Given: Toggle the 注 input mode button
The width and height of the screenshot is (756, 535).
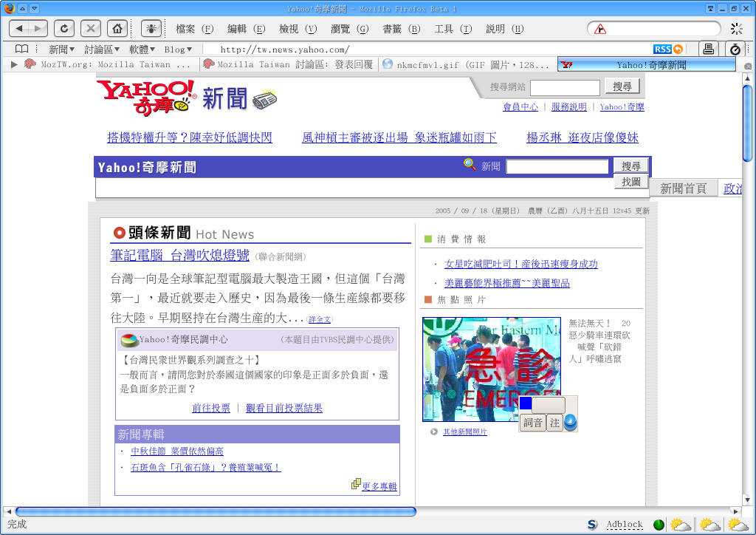Looking at the screenshot, I should (554, 423).
